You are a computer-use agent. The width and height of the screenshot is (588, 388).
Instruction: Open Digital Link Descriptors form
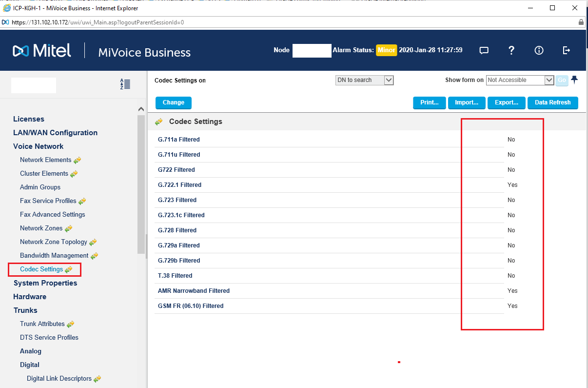(x=59, y=379)
